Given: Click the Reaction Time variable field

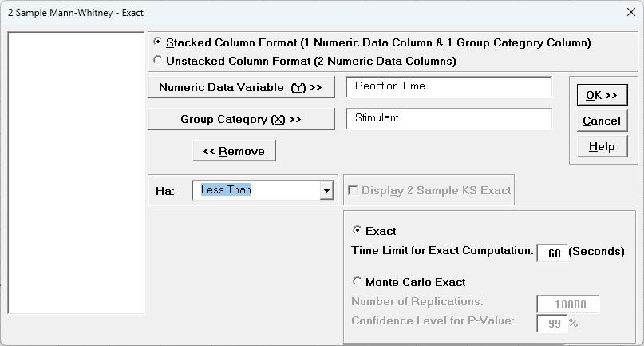Looking at the screenshot, I should pyautogui.click(x=448, y=86).
